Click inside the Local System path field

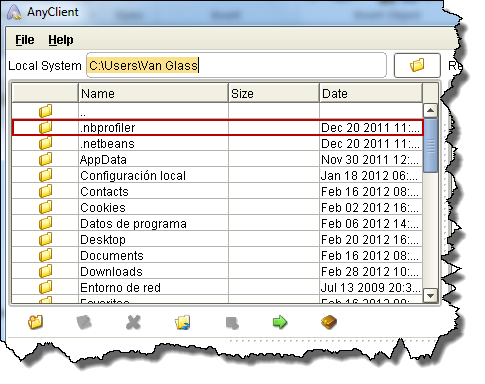[x=236, y=65]
